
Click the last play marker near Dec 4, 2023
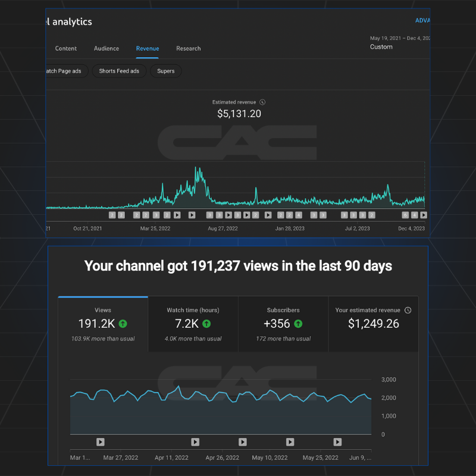[424, 215]
